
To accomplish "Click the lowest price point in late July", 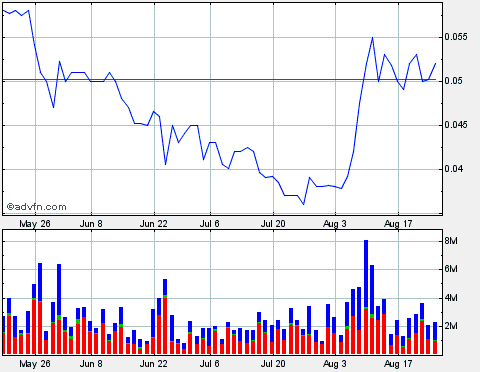I will [303, 204].
